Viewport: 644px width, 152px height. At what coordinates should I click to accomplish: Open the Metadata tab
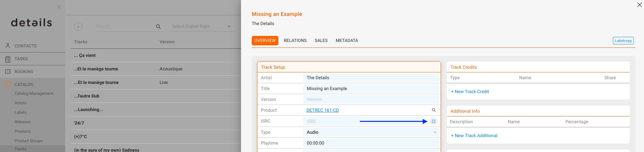(347, 41)
